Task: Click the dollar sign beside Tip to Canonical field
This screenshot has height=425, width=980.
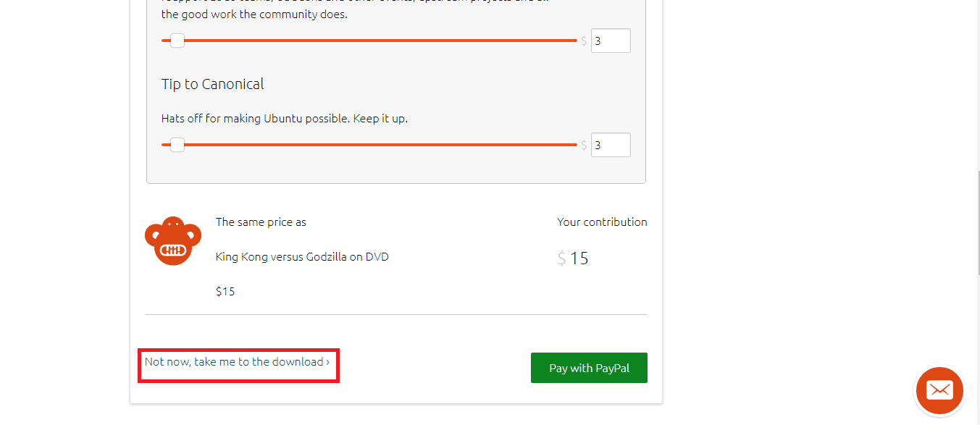Action: (x=584, y=146)
